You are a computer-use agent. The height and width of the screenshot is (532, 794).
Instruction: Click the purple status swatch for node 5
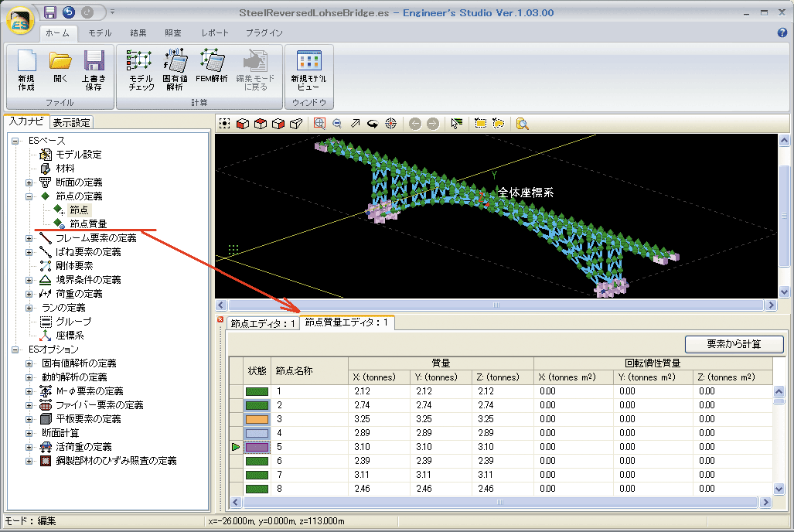pos(257,448)
